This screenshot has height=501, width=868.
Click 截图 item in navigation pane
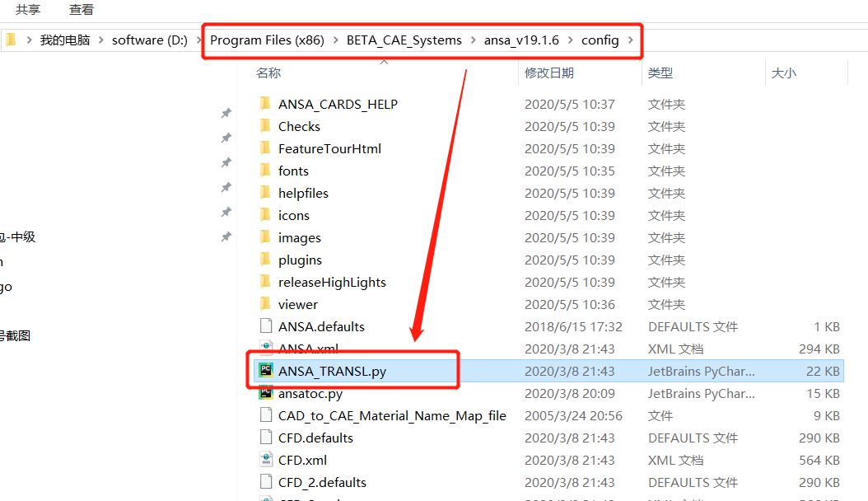[15, 335]
